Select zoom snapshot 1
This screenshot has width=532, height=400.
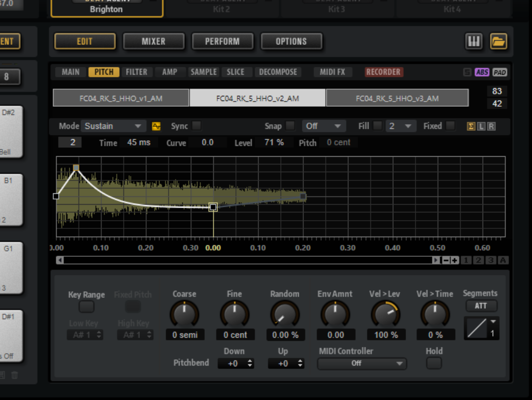[x=466, y=260]
